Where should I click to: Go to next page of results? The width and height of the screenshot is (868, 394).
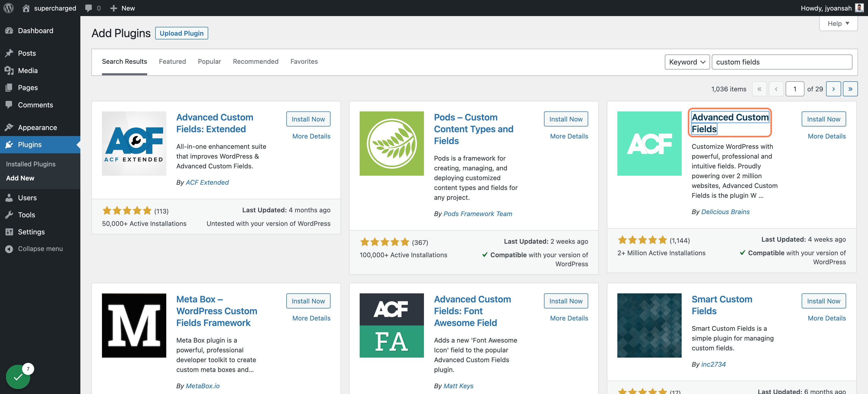pyautogui.click(x=833, y=89)
